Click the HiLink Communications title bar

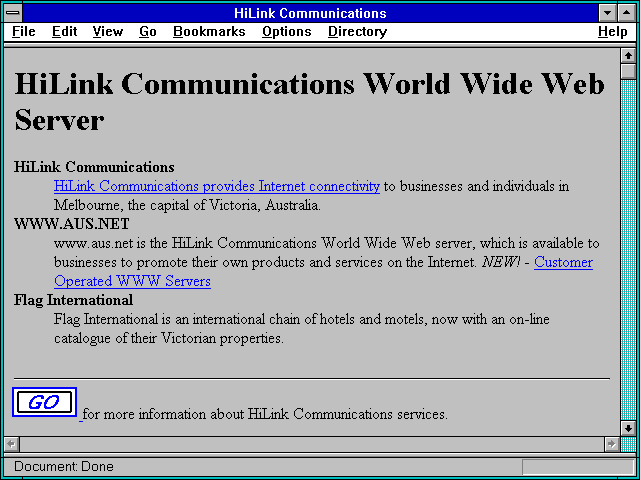[x=310, y=13]
